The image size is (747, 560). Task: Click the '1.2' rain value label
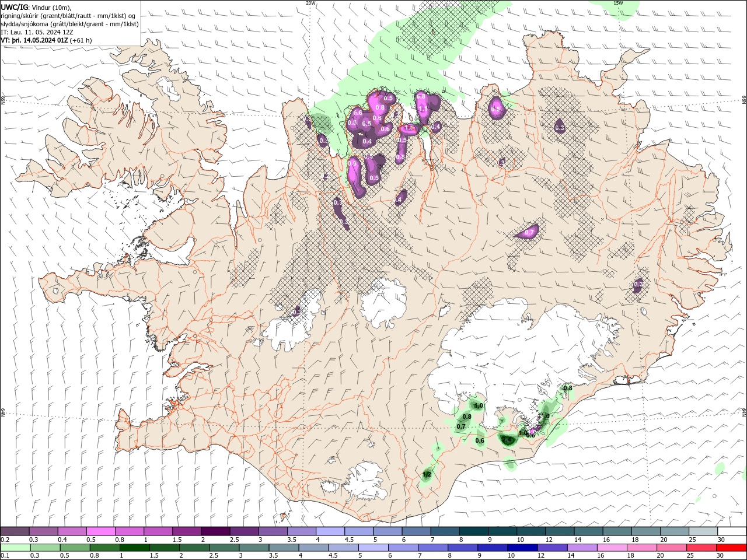click(427, 475)
